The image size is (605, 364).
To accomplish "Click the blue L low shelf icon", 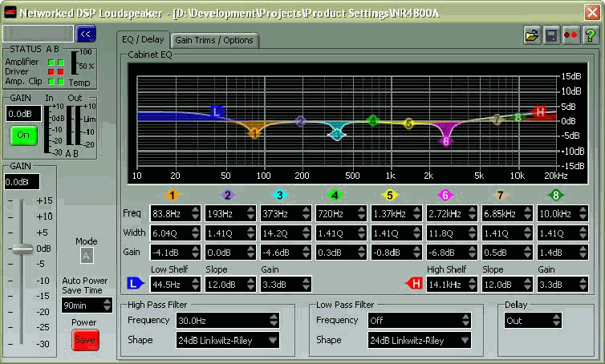I will click(x=135, y=284).
